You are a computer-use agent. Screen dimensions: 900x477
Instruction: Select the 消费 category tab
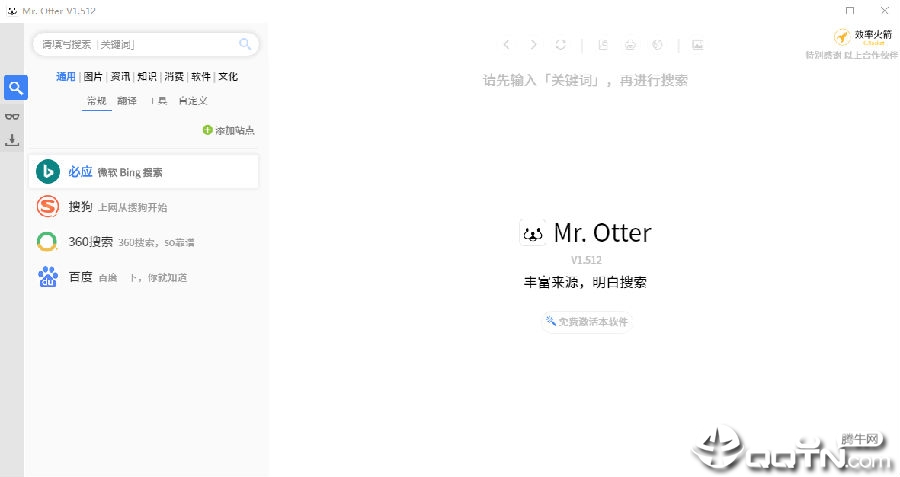174,76
